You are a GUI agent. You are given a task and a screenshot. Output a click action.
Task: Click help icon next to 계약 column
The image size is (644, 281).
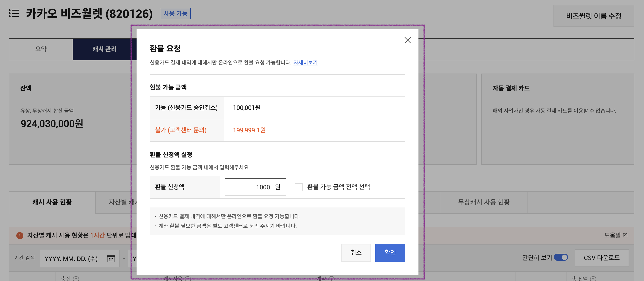331,279
